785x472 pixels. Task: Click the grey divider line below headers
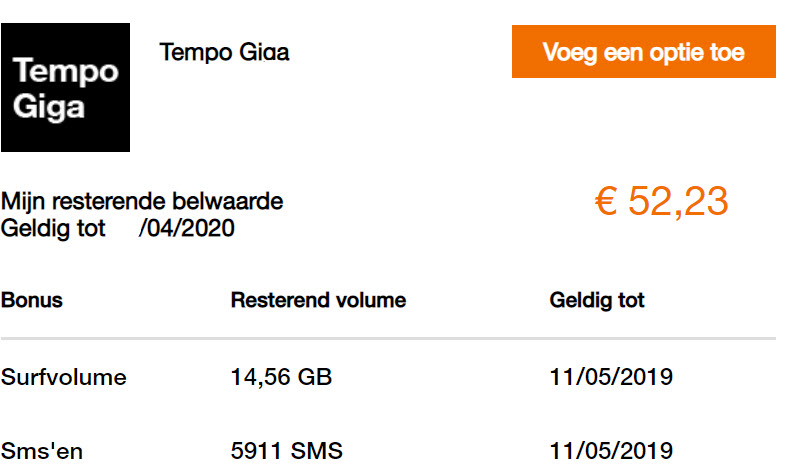point(388,339)
